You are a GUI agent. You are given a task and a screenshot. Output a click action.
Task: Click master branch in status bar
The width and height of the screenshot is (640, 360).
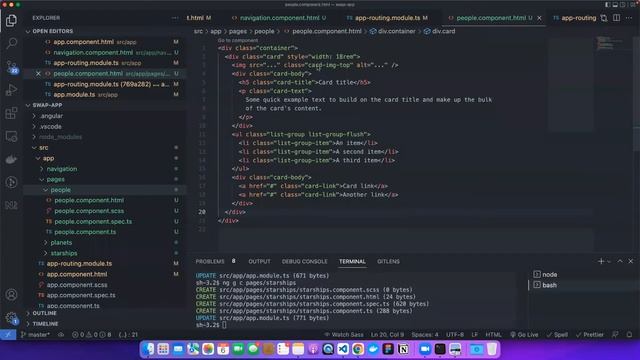[x=35, y=335]
